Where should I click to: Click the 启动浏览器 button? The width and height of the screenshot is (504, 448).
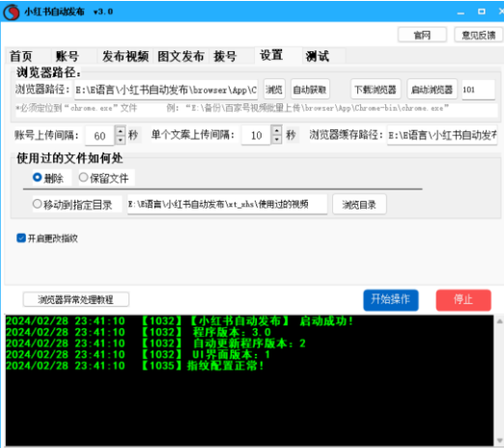(x=432, y=89)
